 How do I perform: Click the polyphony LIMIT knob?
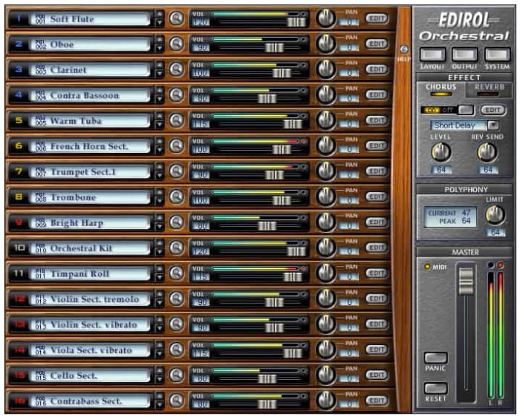(x=495, y=214)
